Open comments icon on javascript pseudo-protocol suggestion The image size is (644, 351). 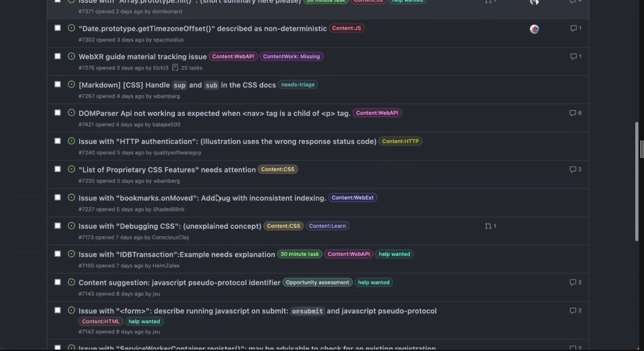point(573,282)
